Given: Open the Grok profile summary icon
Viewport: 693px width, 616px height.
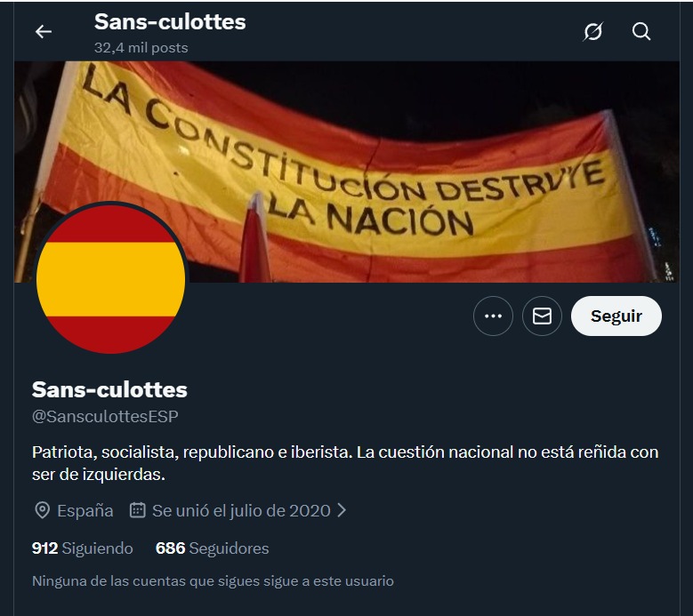Looking at the screenshot, I should point(592,31).
